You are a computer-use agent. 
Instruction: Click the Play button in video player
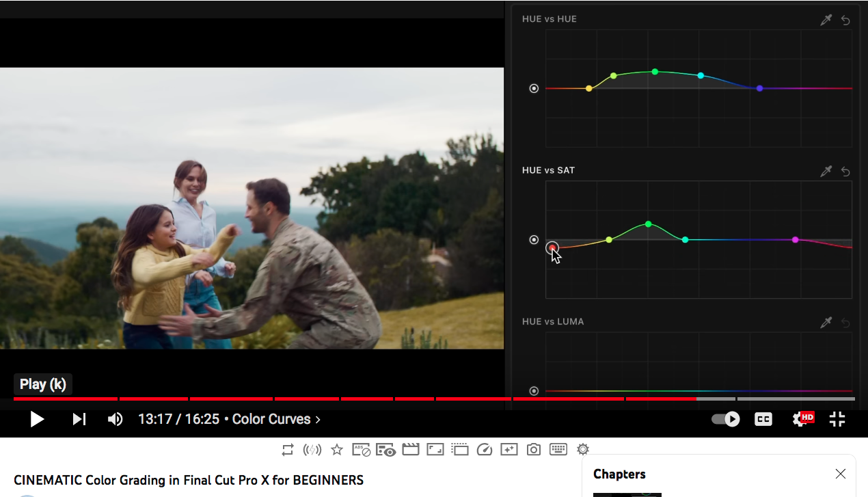[x=37, y=419]
